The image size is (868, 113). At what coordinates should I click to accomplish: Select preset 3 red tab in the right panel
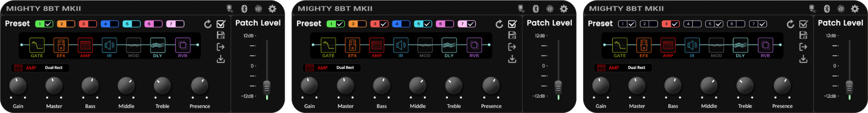(666, 24)
